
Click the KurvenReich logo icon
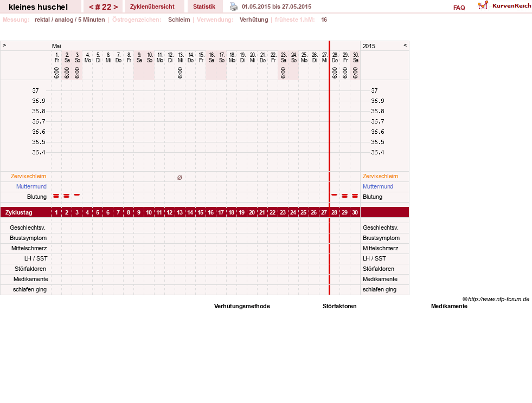coord(483,5)
